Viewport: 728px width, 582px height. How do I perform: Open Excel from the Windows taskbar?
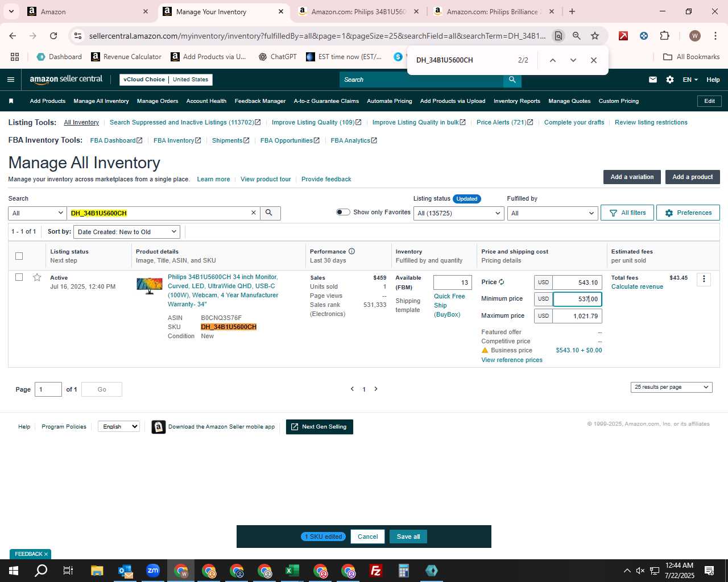click(x=292, y=571)
